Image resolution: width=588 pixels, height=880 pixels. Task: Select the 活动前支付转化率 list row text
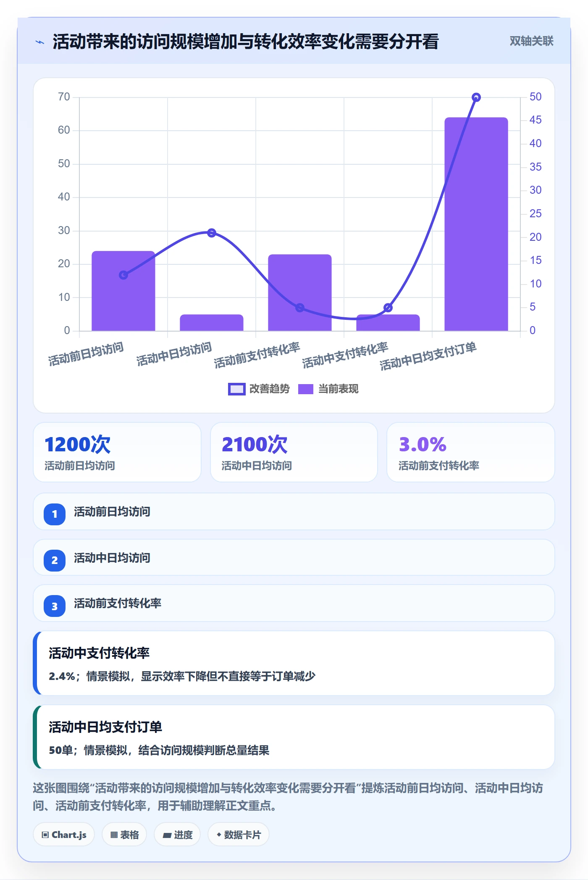click(x=118, y=603)
